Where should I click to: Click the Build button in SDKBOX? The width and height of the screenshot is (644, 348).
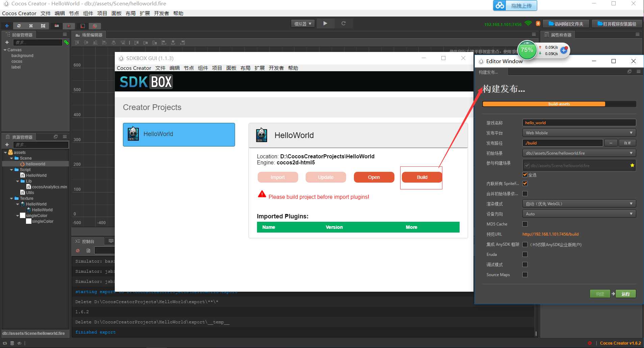(x=422, y=177)
